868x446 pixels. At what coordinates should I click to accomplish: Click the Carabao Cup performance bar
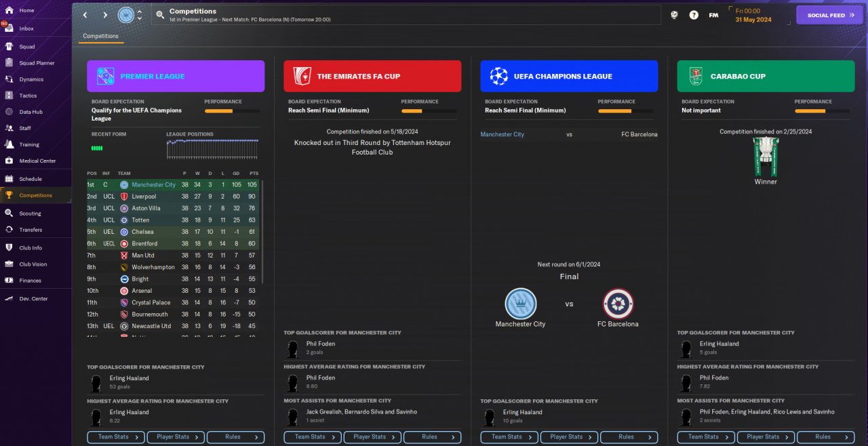coord(822,111)
